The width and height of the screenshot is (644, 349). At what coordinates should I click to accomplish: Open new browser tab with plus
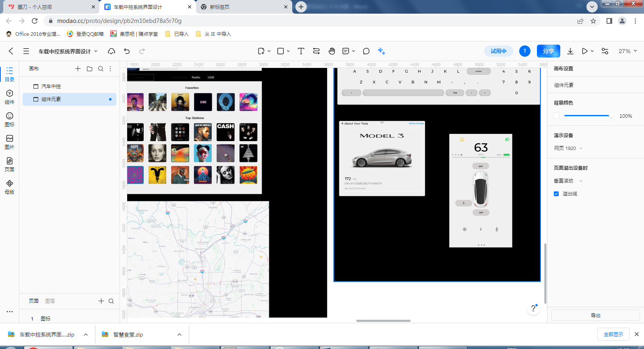301,7
